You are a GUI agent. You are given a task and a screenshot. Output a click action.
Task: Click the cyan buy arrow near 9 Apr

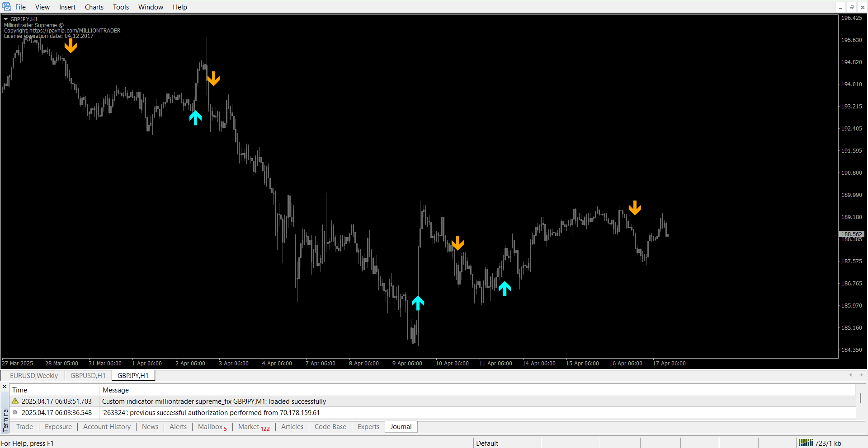(x=418, y=303)
